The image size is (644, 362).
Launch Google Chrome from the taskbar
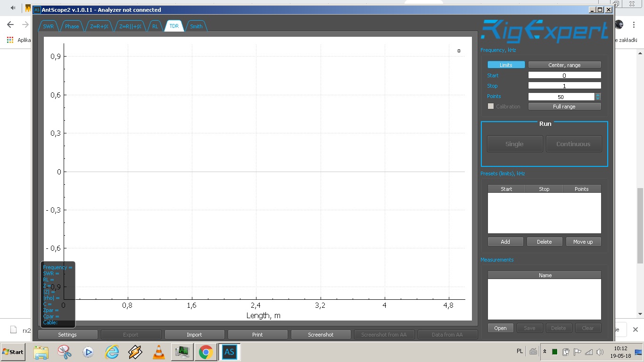[206, 352]
